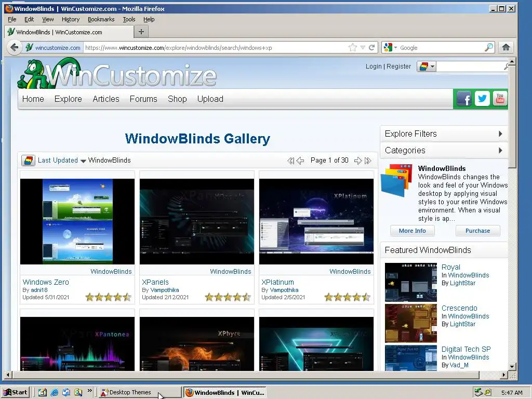Screen dimensions: 532x399
Task: Open the Edit menu
Action: (x=29, y=19)
